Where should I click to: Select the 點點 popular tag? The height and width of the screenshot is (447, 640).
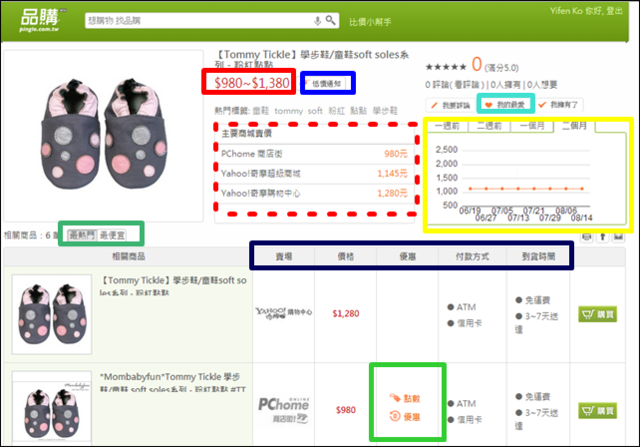tap(358, 111)
